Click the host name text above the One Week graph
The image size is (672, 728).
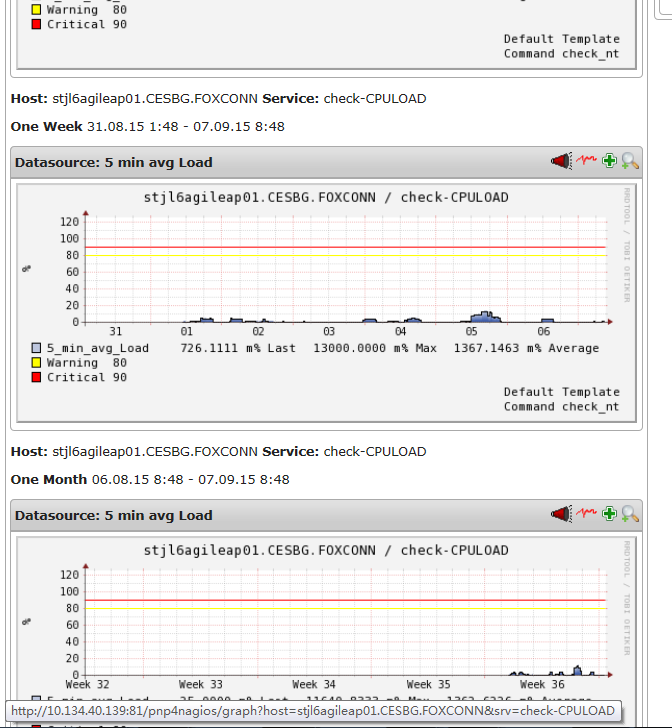155,99
